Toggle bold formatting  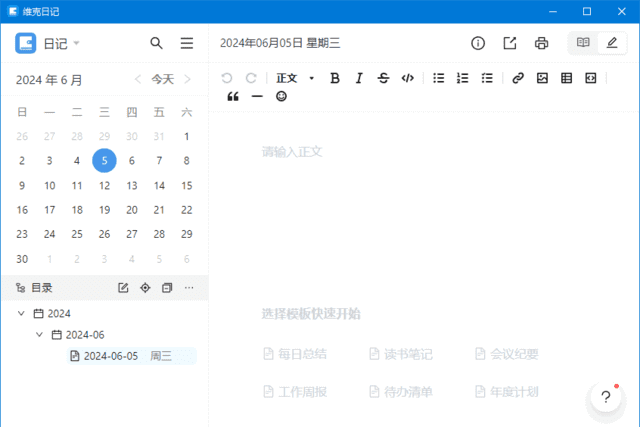335,78
